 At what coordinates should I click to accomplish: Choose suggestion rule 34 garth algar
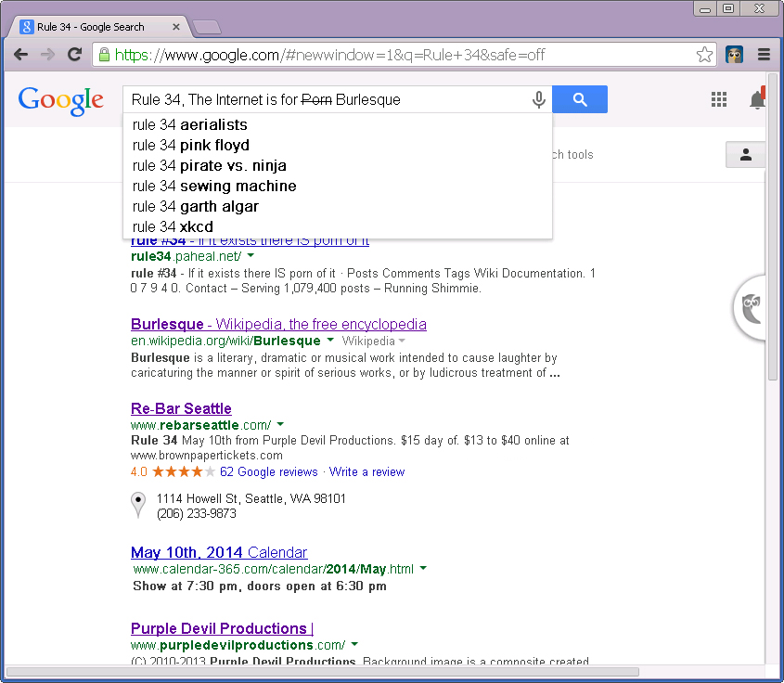[x=338, y=207]
